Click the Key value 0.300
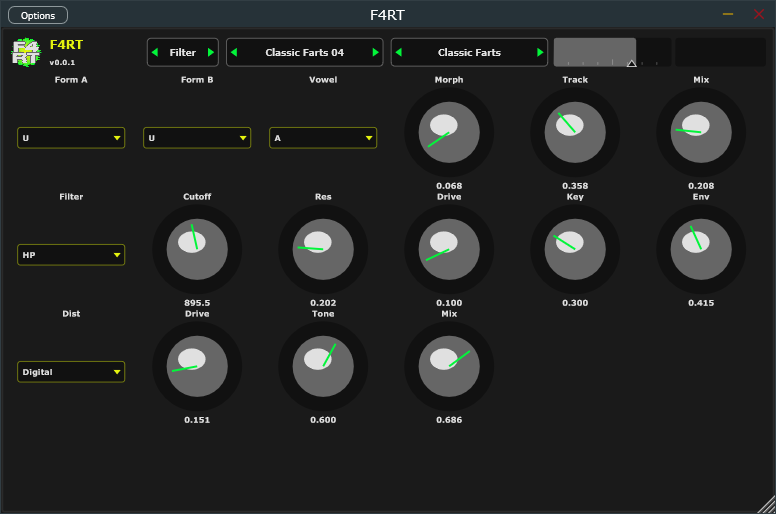 pyautogui.click(x=575, y=303)
